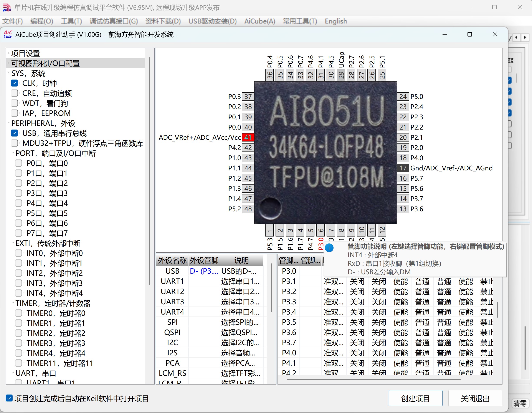Click pin 12 at the chip bottom

click(382, 230)
